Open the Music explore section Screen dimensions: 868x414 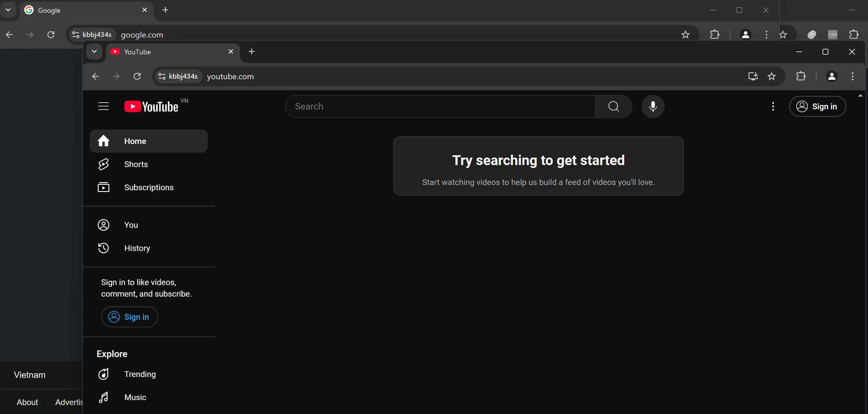tap(135, 397)
